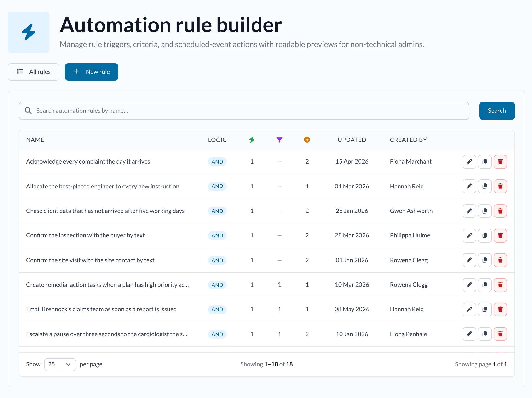Image resolution: width=532 pixels, height=398 pixels.
Task: Duplicate the Chase client data rule
Action: (x=485, y=211)
